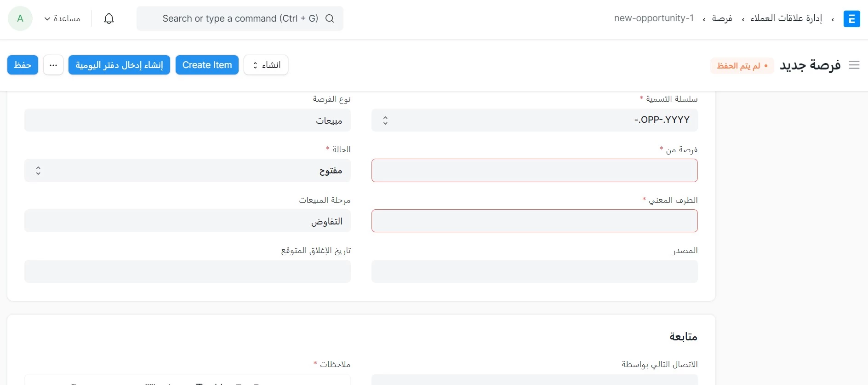Click the متابعة section heading

[683, 337]
